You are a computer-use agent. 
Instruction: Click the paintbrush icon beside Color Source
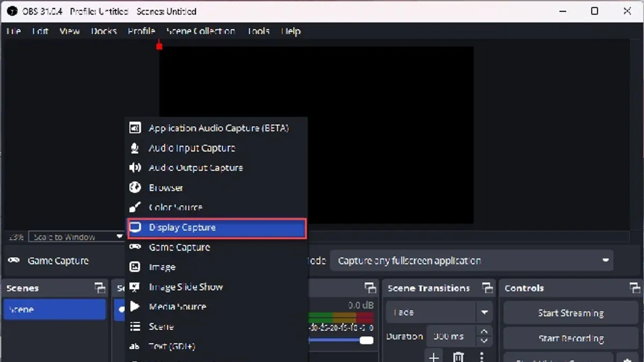click(135, 208)
